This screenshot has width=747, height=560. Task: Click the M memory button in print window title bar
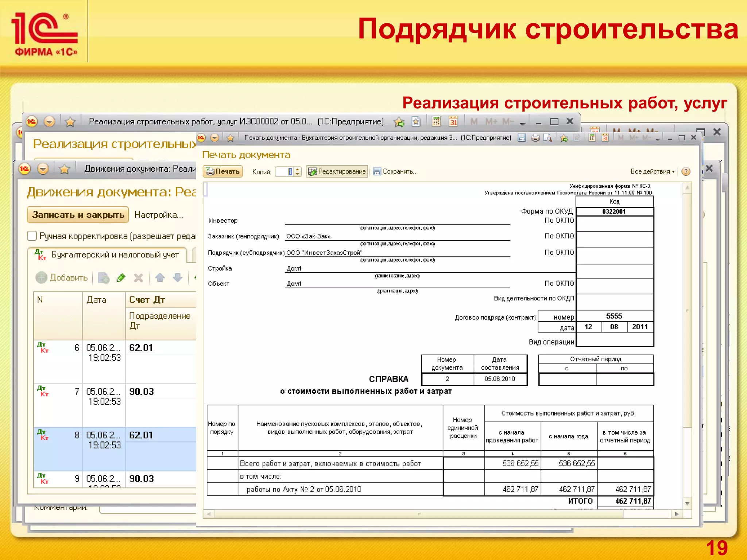click(621, 138)
